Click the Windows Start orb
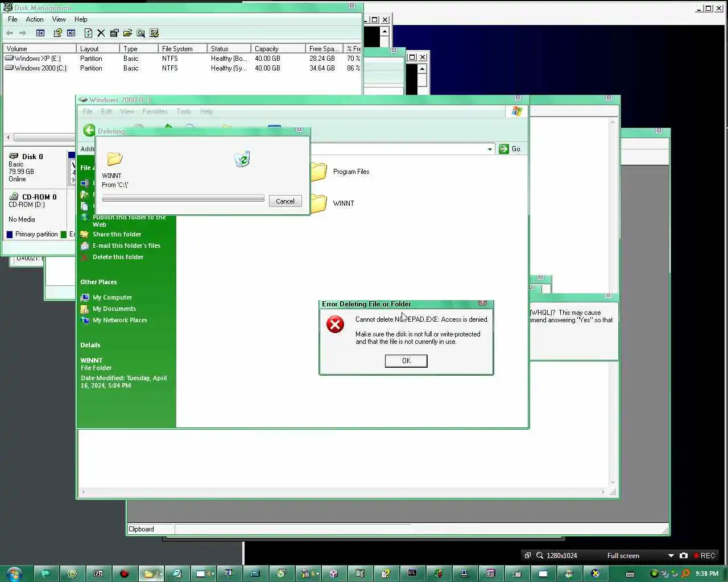Viewport: 728px width, 582px height. pos(14,573)
